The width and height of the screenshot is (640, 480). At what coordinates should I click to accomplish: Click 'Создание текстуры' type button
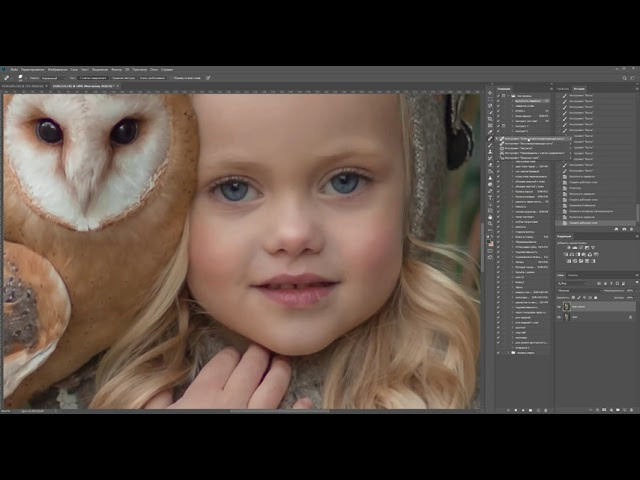tap(123, 78)
